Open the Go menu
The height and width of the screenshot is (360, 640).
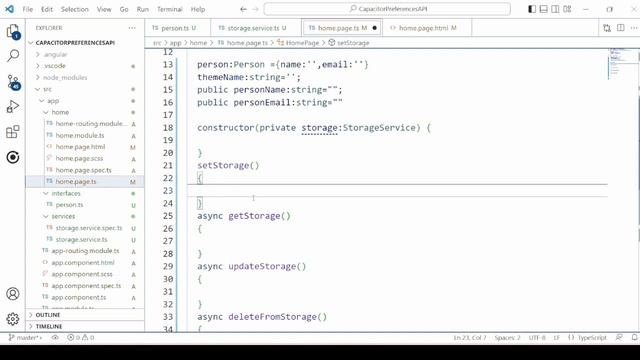(x=124, y=9)
